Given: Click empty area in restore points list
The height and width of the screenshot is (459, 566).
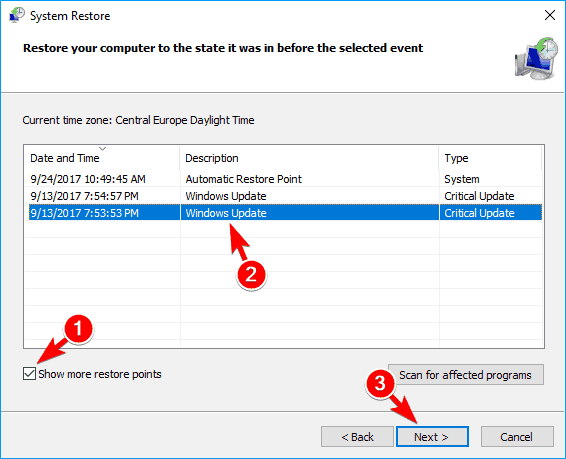Looking at the screenshot, I should point(283,289).
